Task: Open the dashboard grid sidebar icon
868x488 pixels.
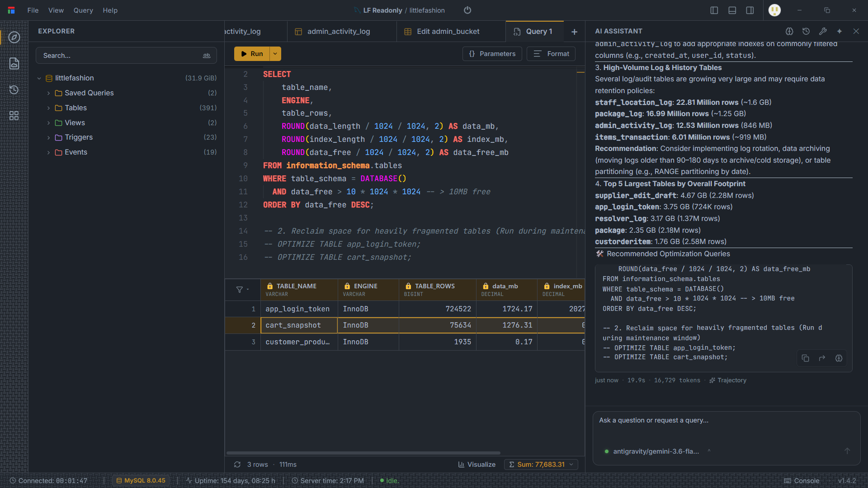Action: [14, 116]
